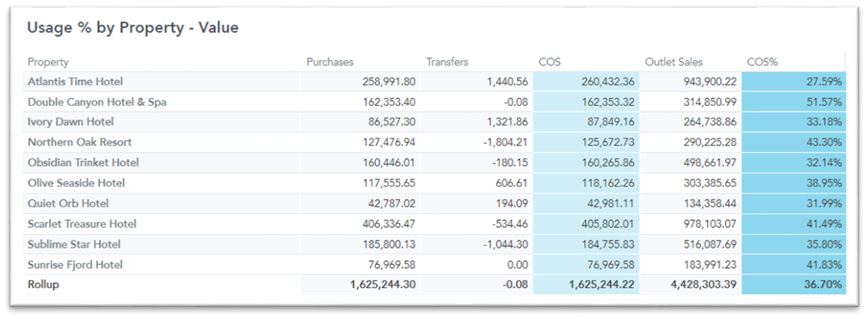Click Double Canyon Hotel & Spa property

pos(97,102)
